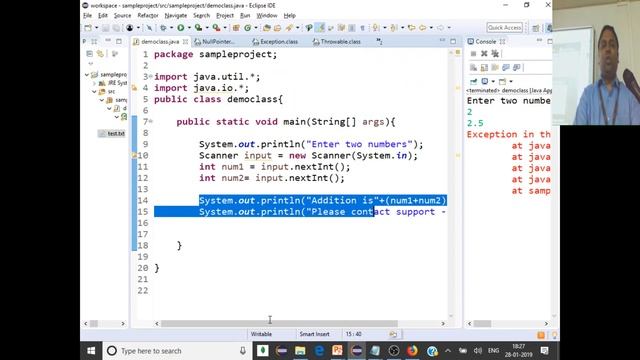
Task: Click the Open Type icon in toolbar
Action: pyautogui.click(x=267, y=28)
